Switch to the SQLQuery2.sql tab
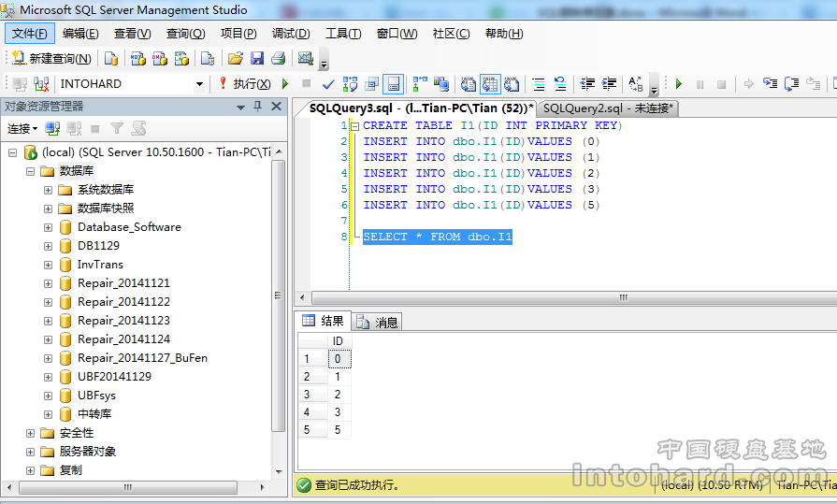The height and width of the screenshot is (504, 837). (x=607, y=108)
